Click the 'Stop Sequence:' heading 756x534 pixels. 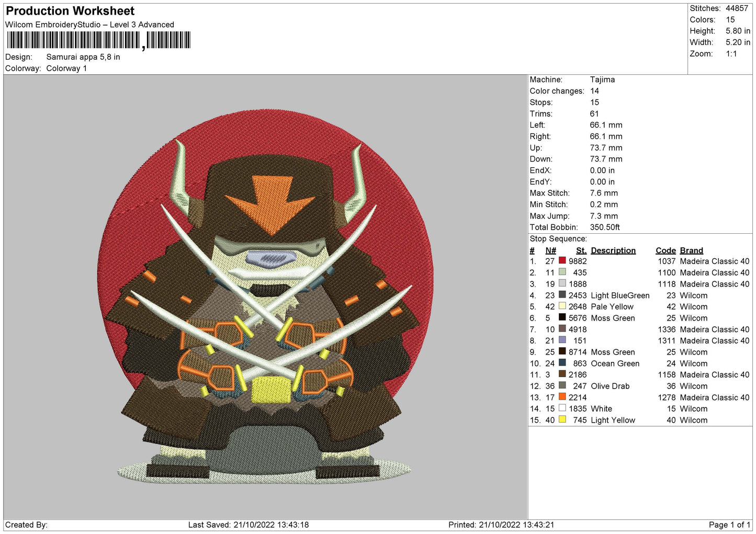coord(558,239)
